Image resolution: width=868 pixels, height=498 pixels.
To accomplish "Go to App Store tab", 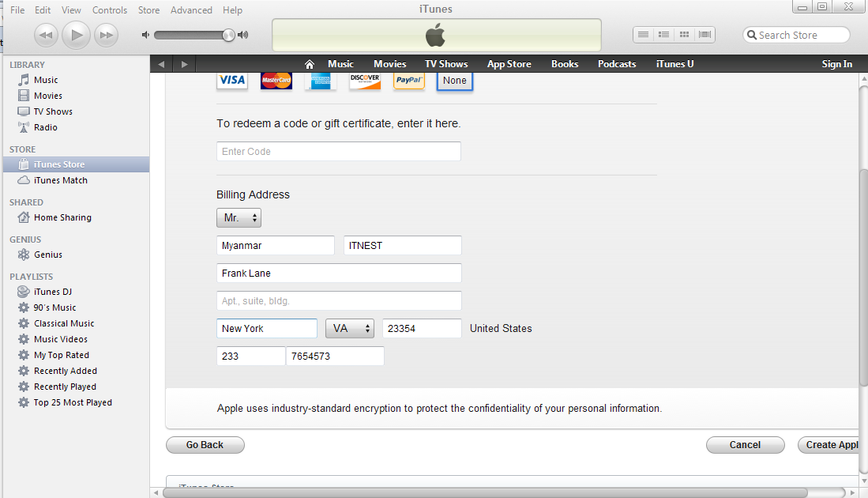I will click(x=509, y=64).
